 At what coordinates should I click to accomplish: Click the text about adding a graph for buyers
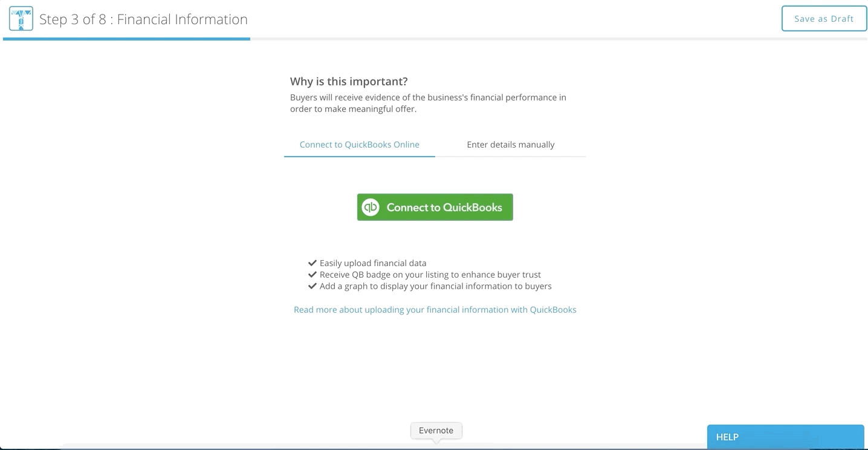pyautogui.click(x=436, y=286)
